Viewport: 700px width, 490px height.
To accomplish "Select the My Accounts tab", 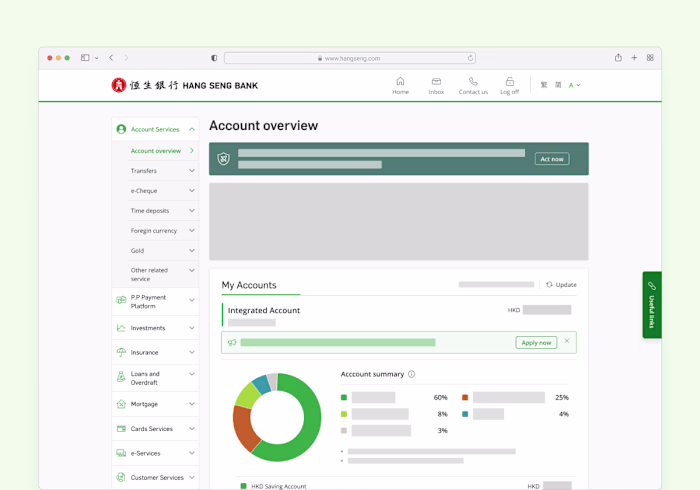I will click(x=249, y=285).
